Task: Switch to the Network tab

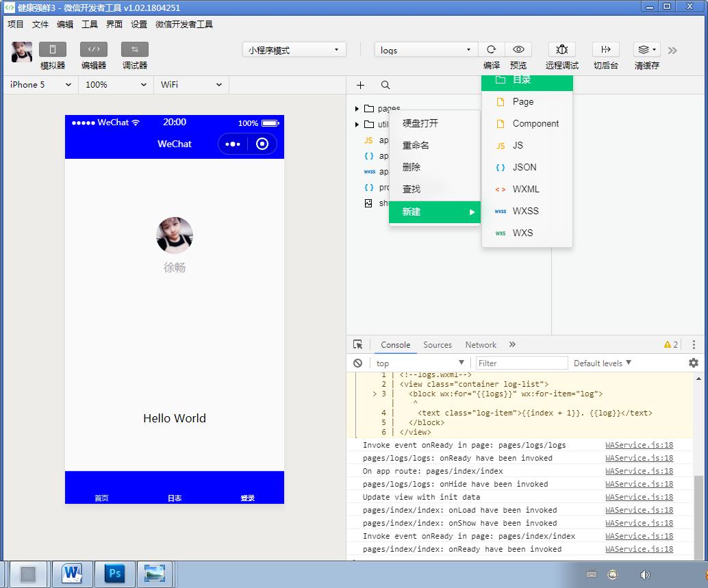Action: [481, 345]
